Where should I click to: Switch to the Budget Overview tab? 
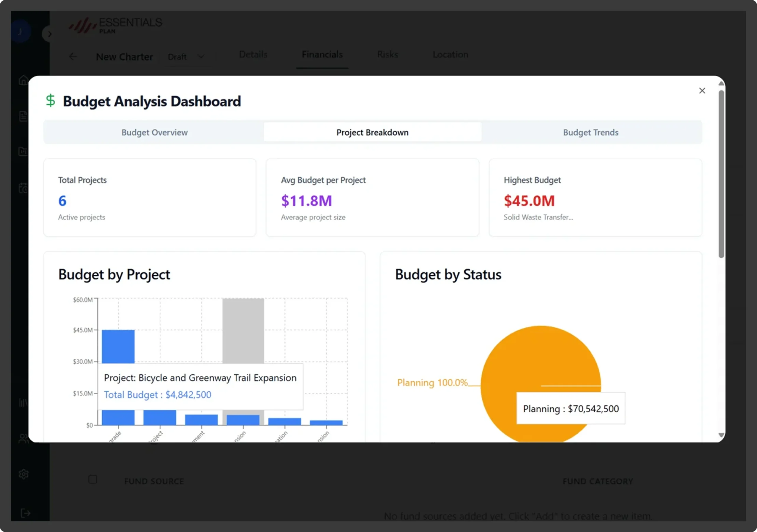[x=154, y=132]
